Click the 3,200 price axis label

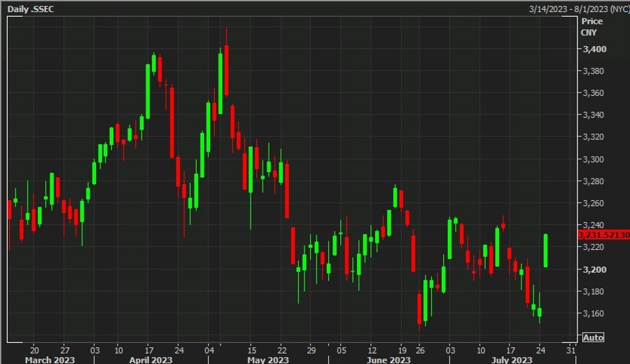click(x=594, y=269)
